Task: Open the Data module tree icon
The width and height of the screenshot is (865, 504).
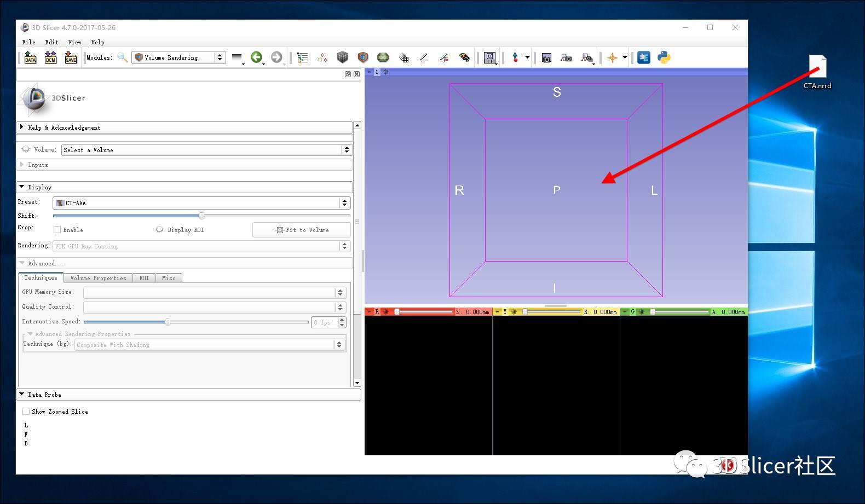Action: pos(302,57)
